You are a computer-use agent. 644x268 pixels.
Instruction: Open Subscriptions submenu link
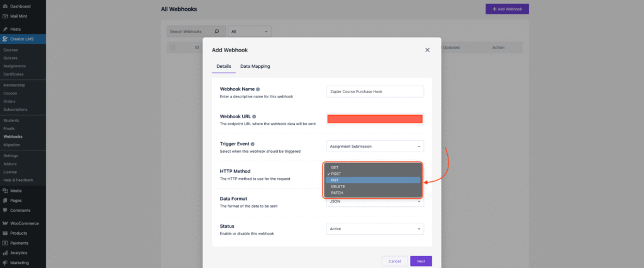pos(15,109)
